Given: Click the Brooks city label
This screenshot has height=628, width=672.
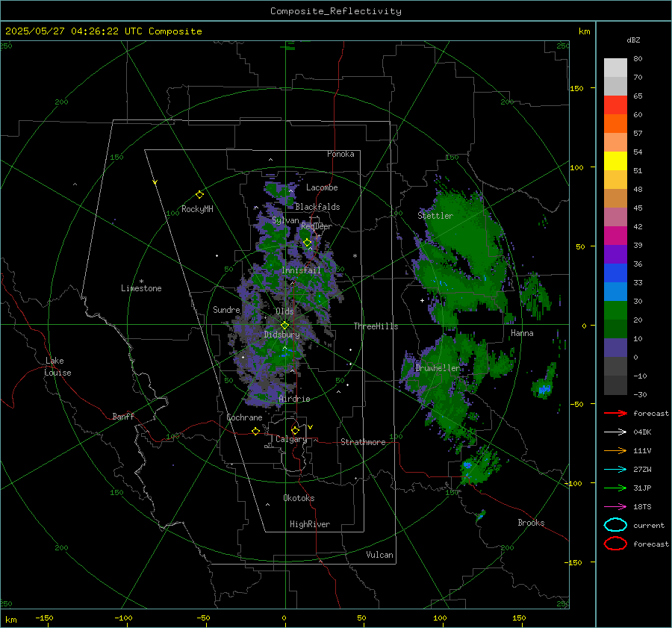Looking at the screenshot, I should [x=531, y=523].
